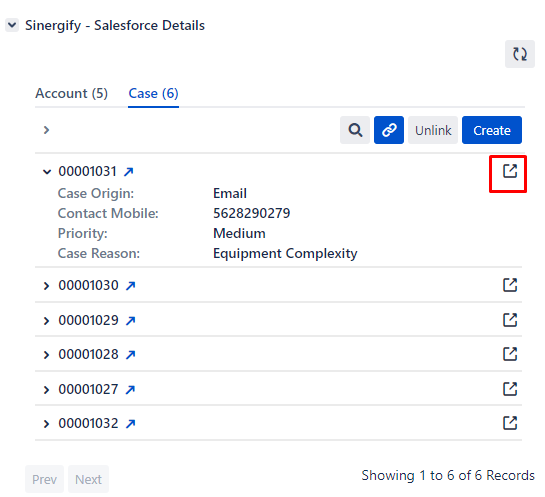Click the Unlink button

433,130
